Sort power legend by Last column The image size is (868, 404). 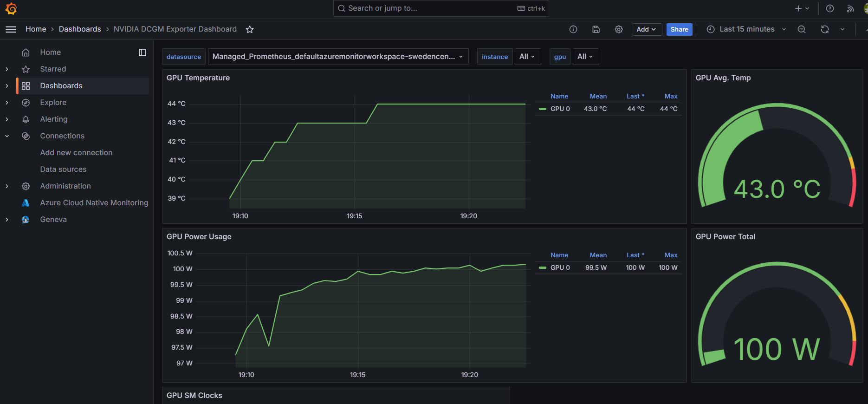click(x=635, y=255)
